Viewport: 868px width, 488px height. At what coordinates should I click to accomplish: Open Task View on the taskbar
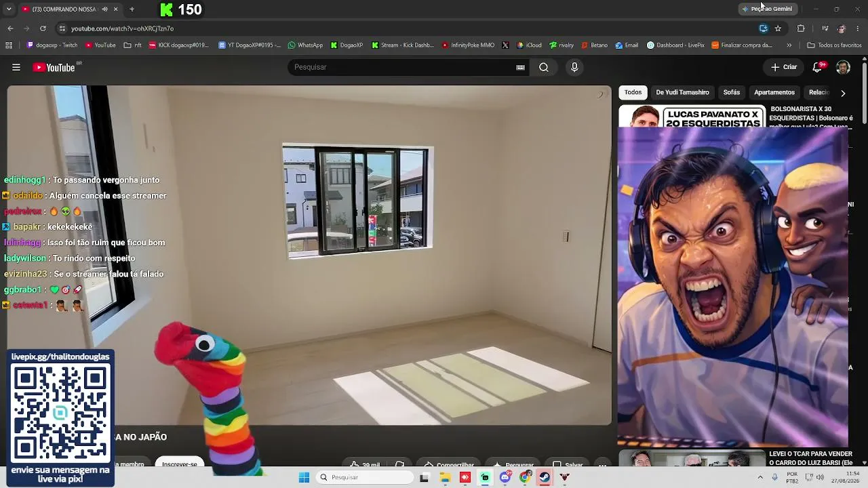[425, 477]
